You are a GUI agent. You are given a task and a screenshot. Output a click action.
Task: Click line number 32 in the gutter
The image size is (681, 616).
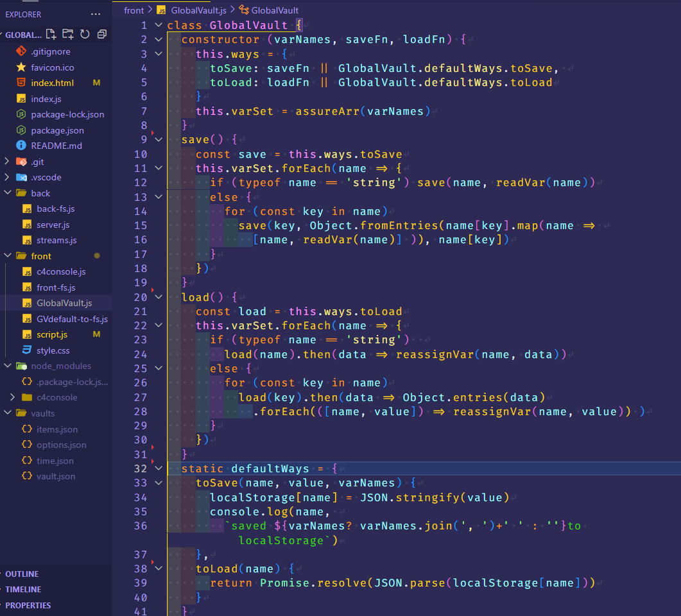(141, 469)
